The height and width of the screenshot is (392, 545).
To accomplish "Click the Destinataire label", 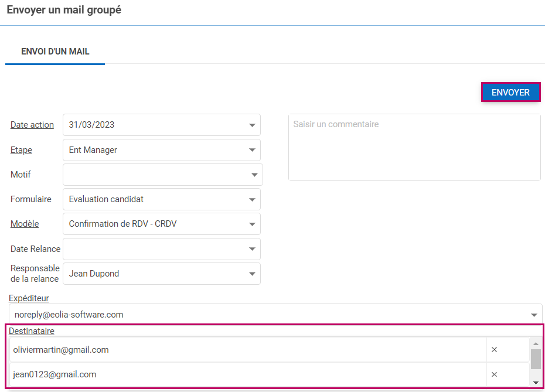I will coord(32,331).
